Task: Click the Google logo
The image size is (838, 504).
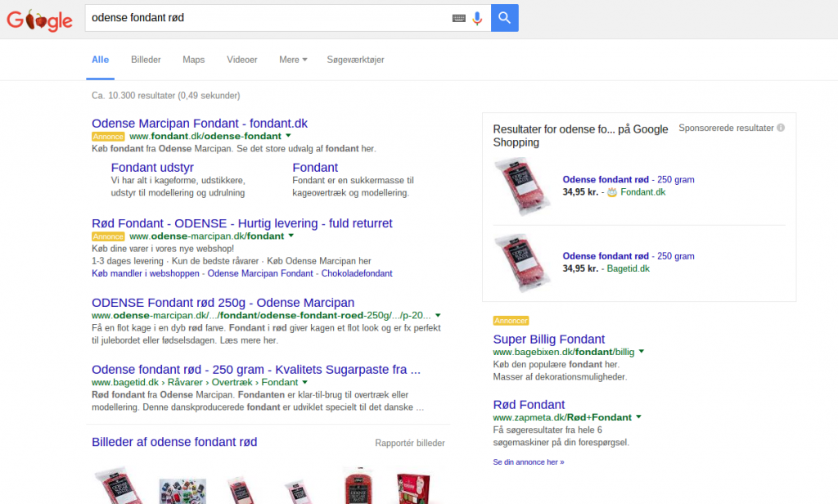Action: point(40,20)
